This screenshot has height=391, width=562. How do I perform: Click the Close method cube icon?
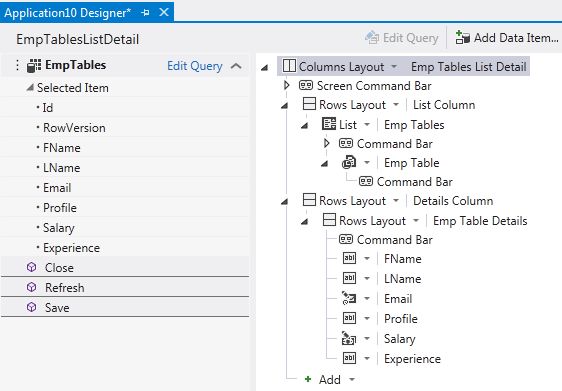(32, 267)
